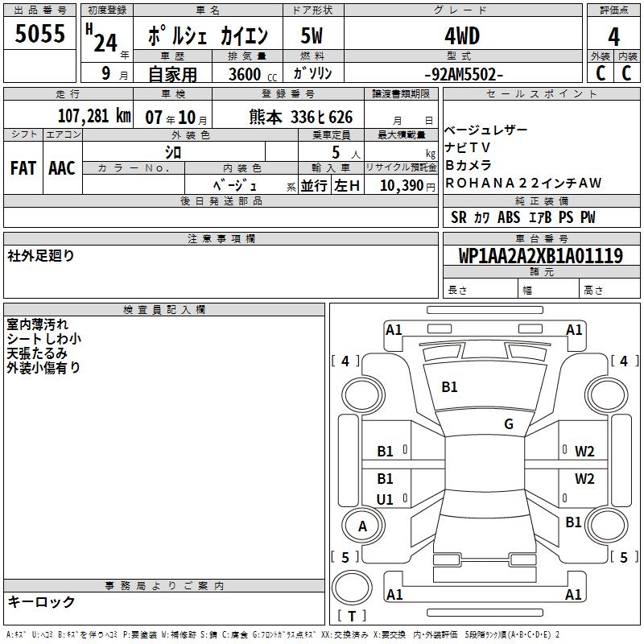Click the sales point Bカメラ
The image size is (644, 644).
pyautogui.click(x=469, y=165)
